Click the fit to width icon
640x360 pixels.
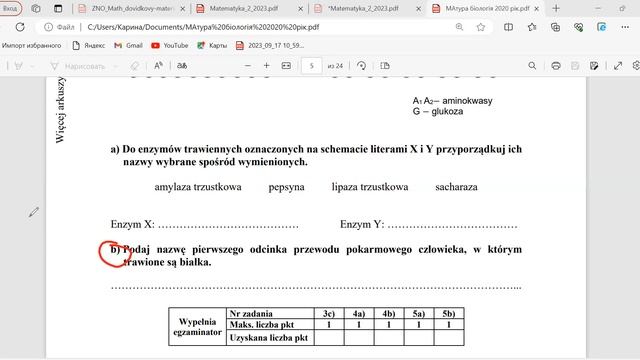point(286,66)
